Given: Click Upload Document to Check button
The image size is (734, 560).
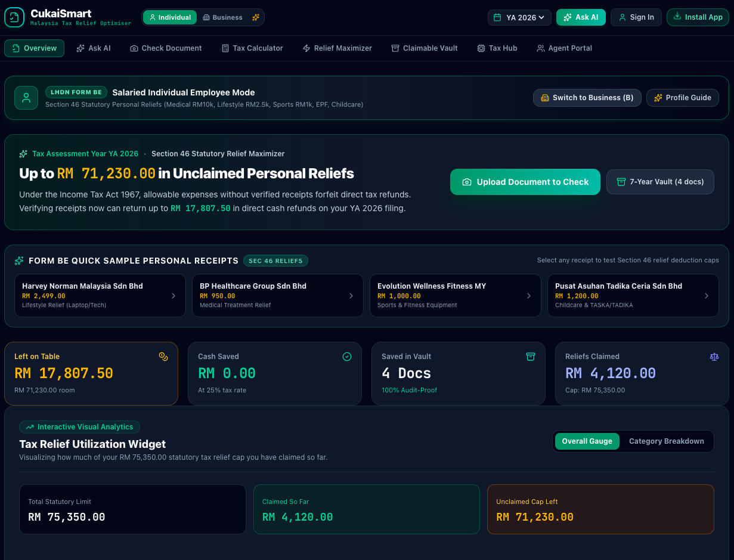Looking at the screenshot, I should [525, 182].
